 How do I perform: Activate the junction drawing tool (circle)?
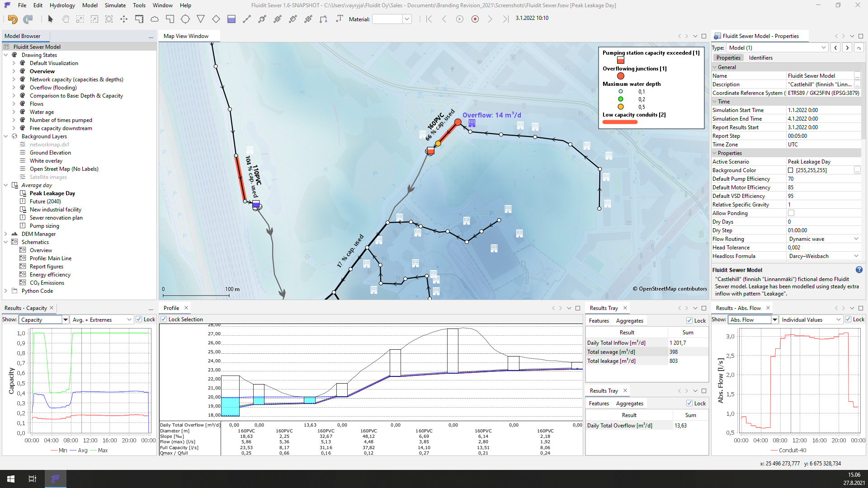pyautogui.click(x=185, y=19)
